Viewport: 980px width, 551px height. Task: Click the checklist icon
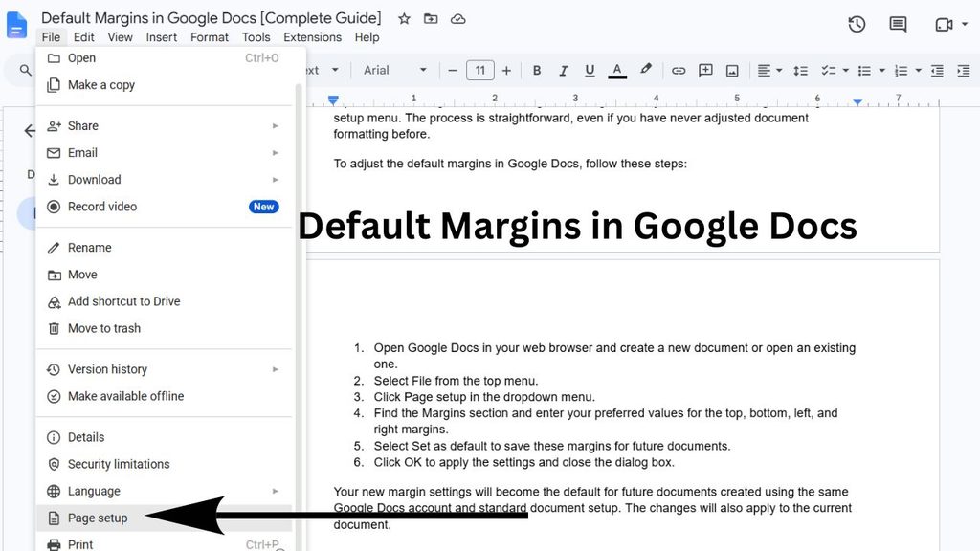pyautogui.click(x=828, y=71)
